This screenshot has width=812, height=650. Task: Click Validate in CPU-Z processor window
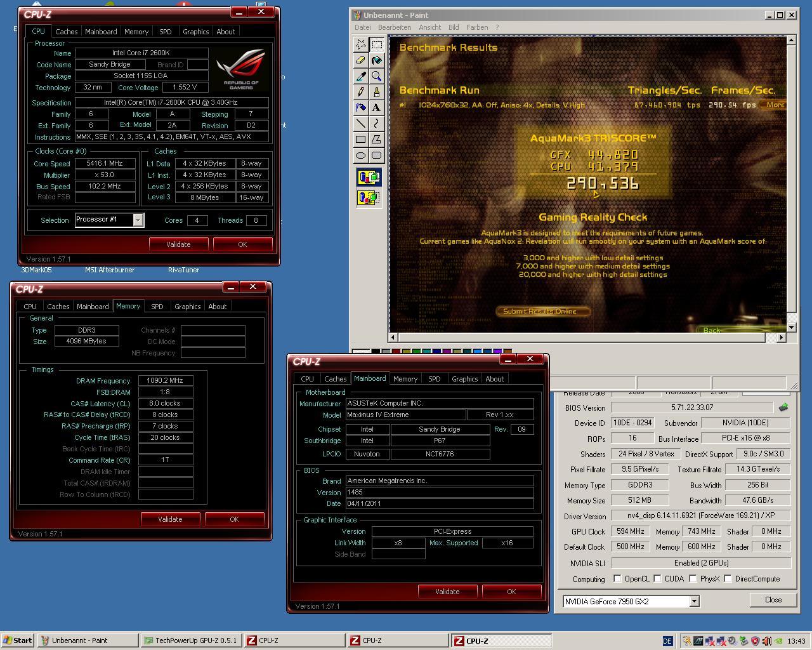(178, 244)
